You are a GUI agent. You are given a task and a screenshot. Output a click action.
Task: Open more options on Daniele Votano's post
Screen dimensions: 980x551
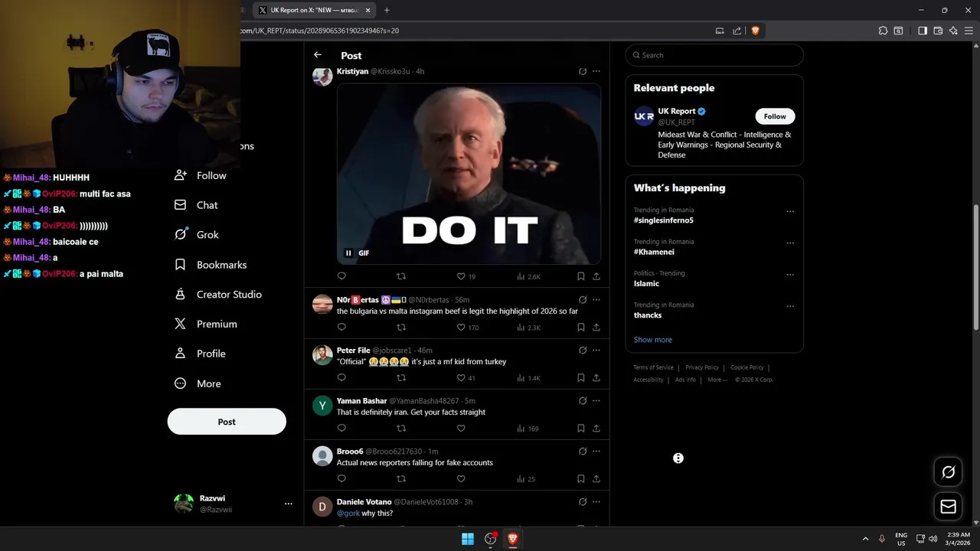point(596,502)
